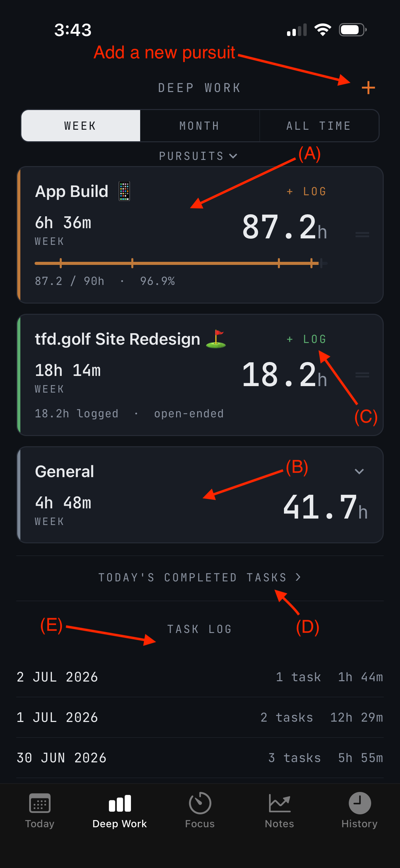The image size is (400, 868).
Task: Tap the DEEP WORK header title
Action: (199, 88)
